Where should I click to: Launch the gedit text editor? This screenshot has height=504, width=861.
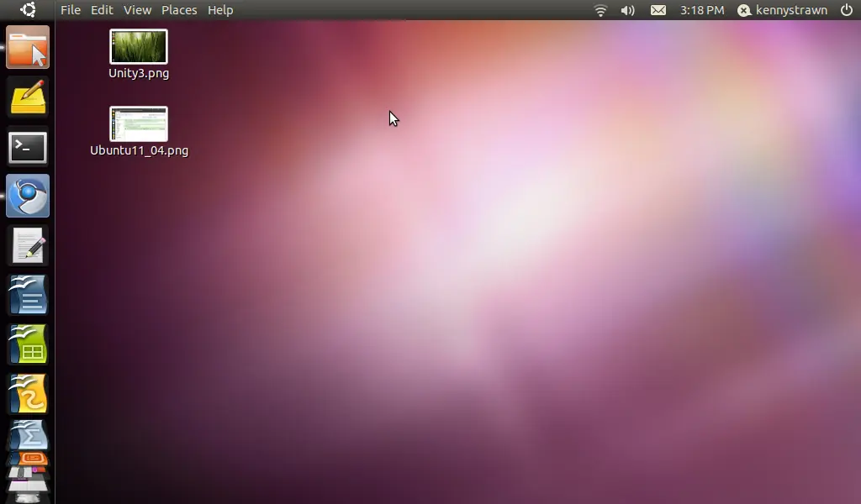pos(28,244)
